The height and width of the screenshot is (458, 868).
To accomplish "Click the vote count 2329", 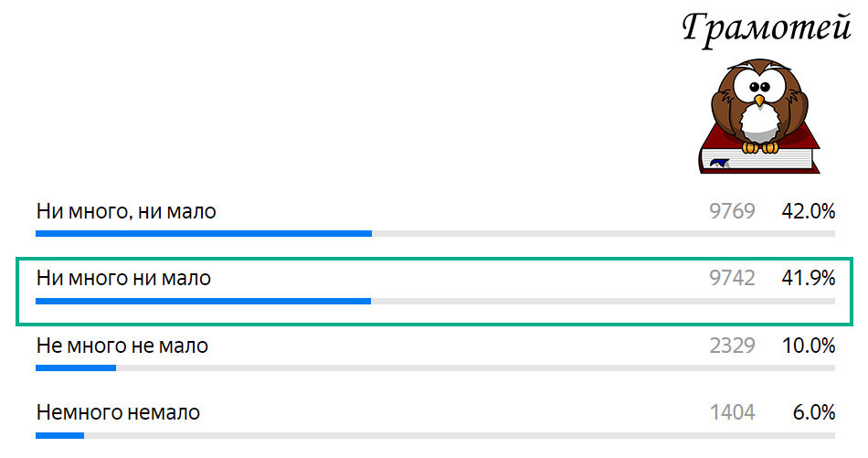I will point(733,346).
